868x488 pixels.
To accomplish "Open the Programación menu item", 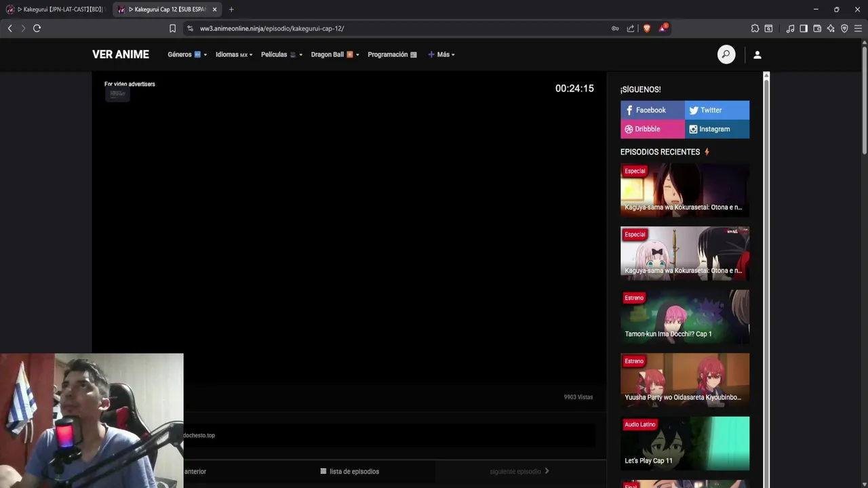I will click(x=392, y=55).
